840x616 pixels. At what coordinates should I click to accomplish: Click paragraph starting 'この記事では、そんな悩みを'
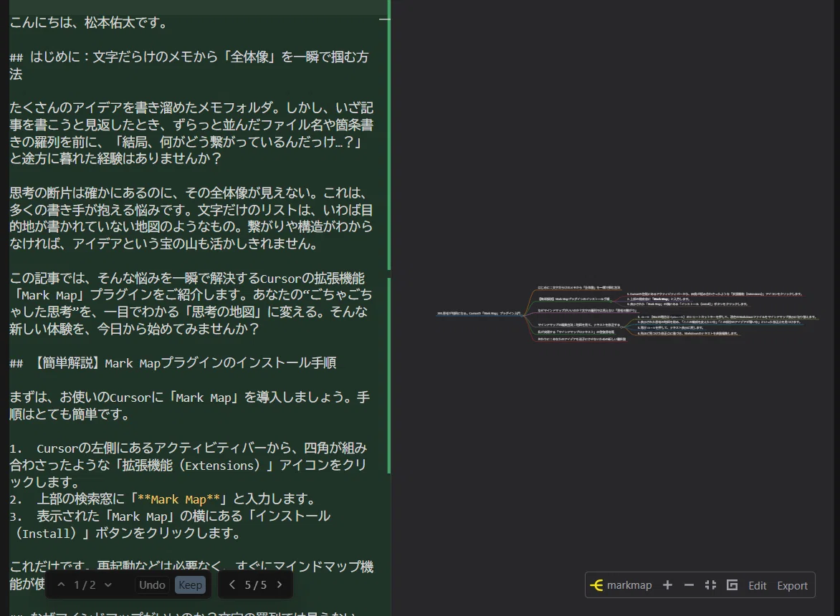[x=191, y=304]
